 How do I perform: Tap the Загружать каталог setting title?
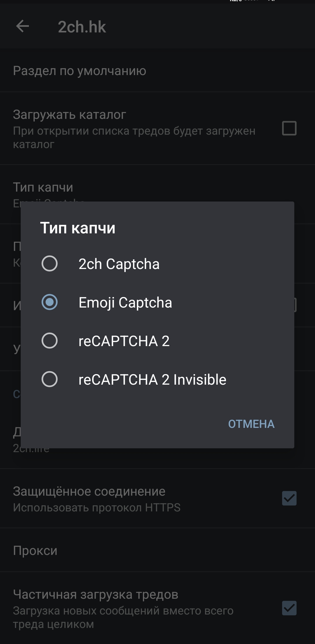pos(69,114)
